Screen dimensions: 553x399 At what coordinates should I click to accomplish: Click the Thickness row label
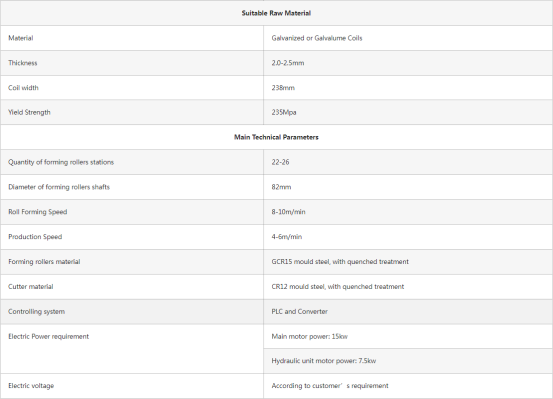pos(23,63)
